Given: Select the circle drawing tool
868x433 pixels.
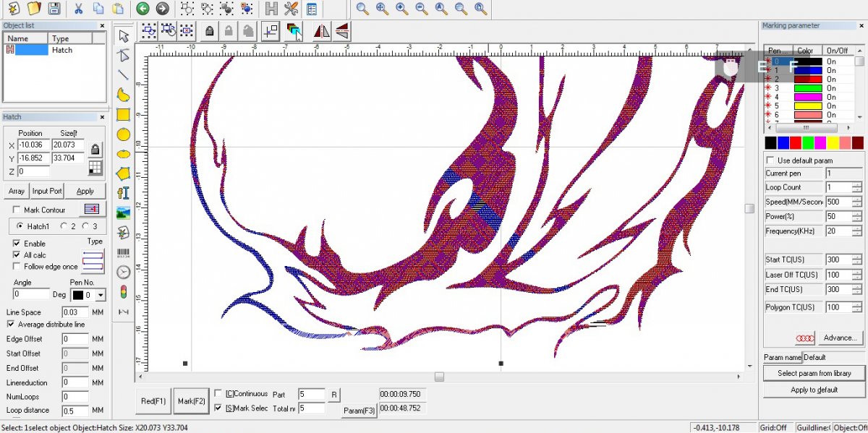Looking at the screenshot, I should coord(124,134).
